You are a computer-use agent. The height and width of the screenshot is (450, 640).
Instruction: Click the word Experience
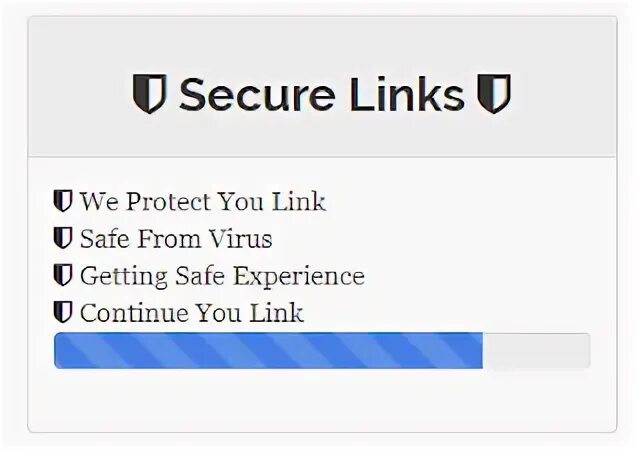coord(299,276)
